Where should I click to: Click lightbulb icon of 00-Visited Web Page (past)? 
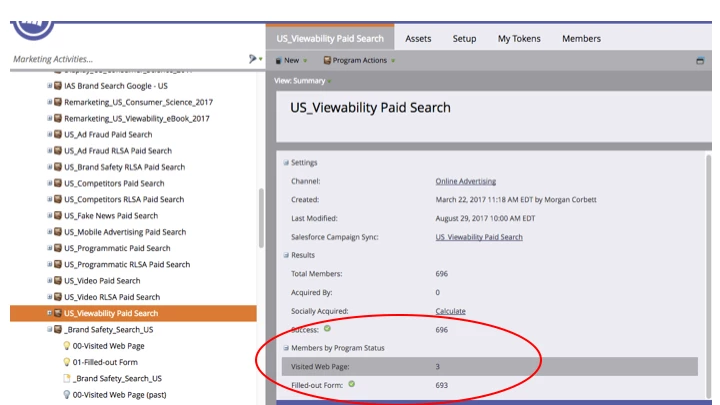click(x=67, y=394)
